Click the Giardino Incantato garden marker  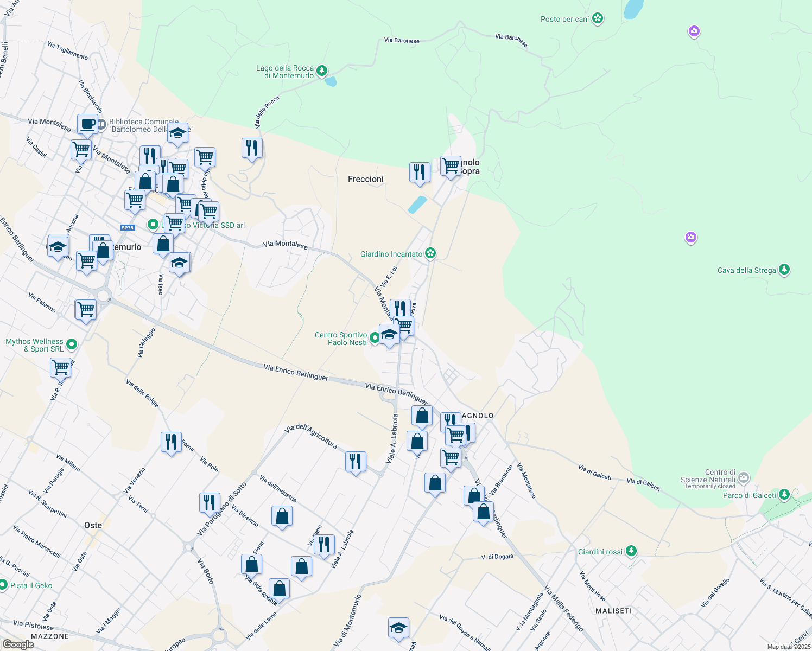(430, 253)
